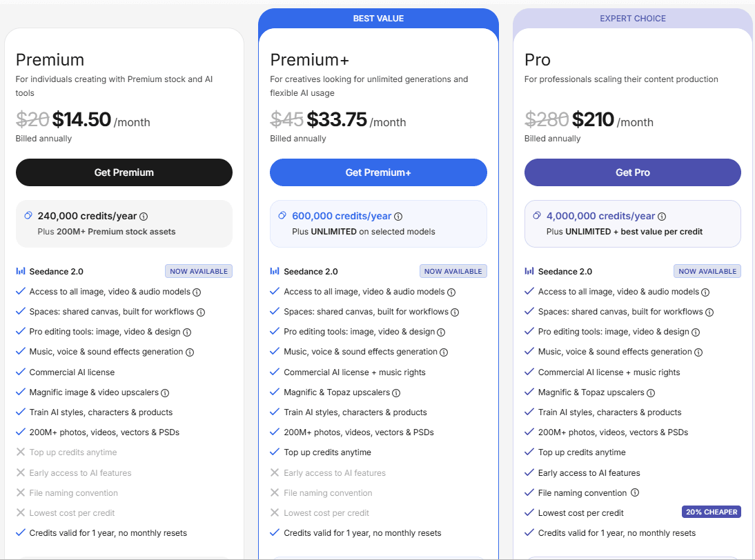The height and width of the screenshot is (560, 755).
Task: Select the EXPERT CHOICE plan header
Action: tap(633, 19)
